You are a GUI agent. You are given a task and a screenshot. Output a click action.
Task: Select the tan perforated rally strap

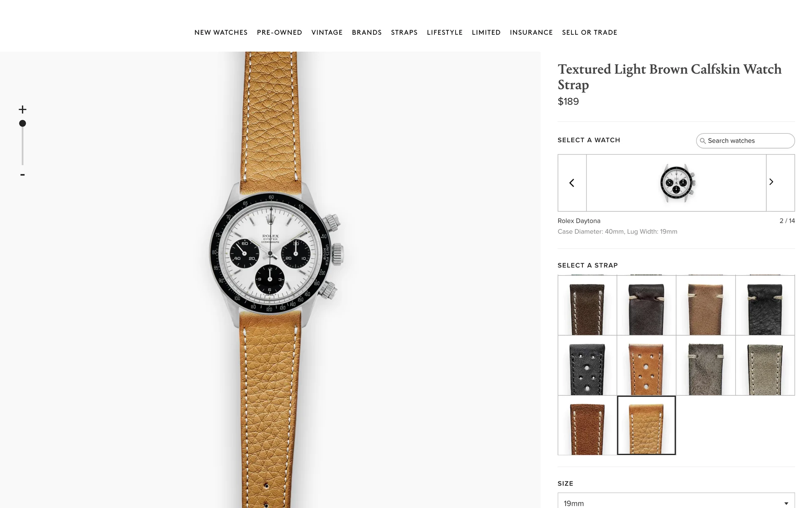pyautogui.click(x=646, y=365)
